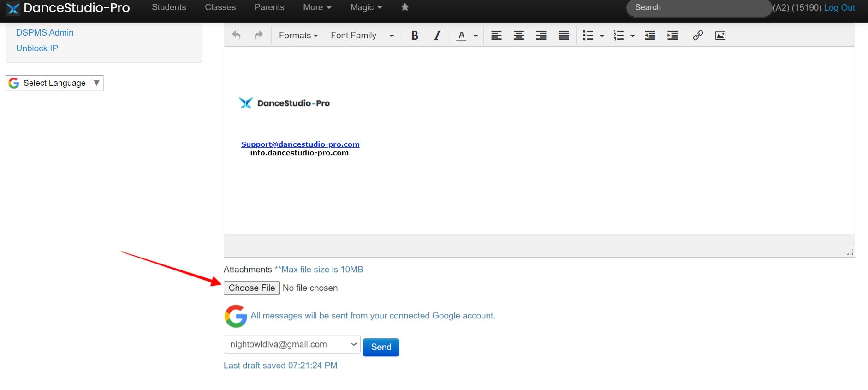Go to Parents in the navbar
This screenshot has height=390, width=868.
click(x=269, y=7)
